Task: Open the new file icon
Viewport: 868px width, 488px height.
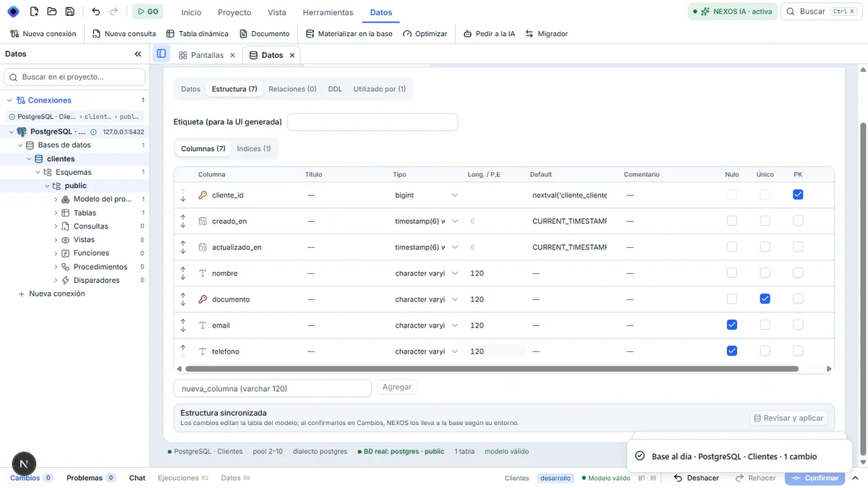Action: click(x=34, y=12)
